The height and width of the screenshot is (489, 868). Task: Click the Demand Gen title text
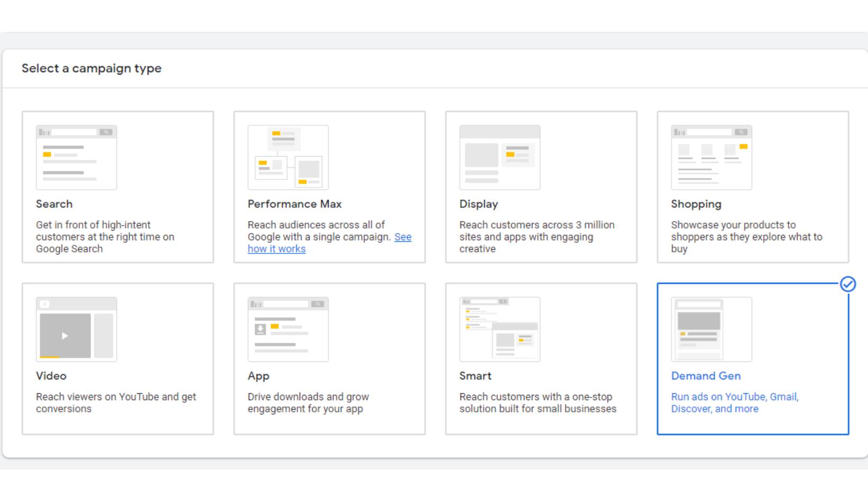pos(706,376)
